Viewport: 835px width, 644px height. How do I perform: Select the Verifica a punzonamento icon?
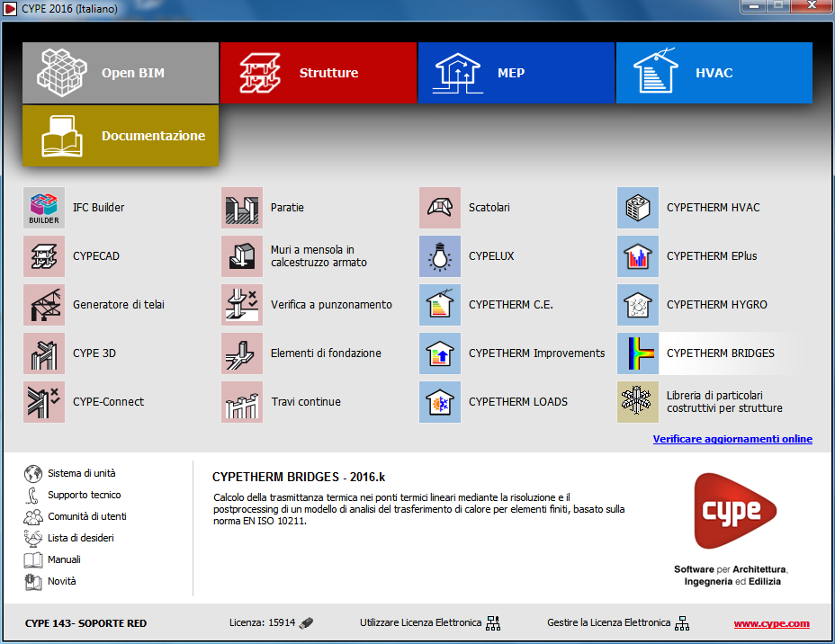click(242, 304)
